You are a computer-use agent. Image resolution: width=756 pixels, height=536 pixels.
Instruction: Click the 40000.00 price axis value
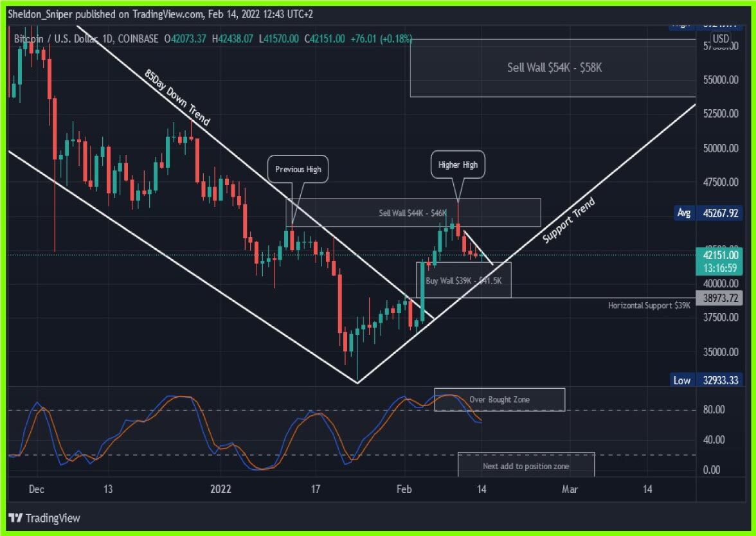720,283
